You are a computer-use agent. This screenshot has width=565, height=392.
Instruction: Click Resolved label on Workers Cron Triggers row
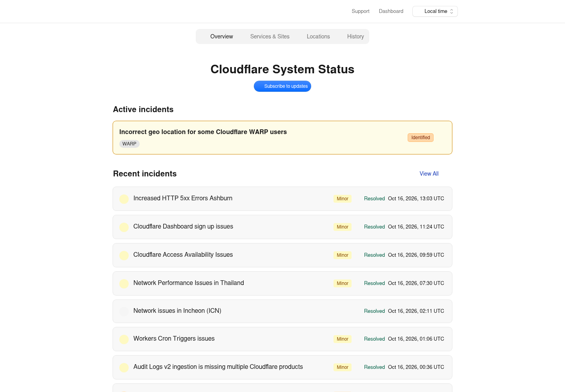click(374, 339)
